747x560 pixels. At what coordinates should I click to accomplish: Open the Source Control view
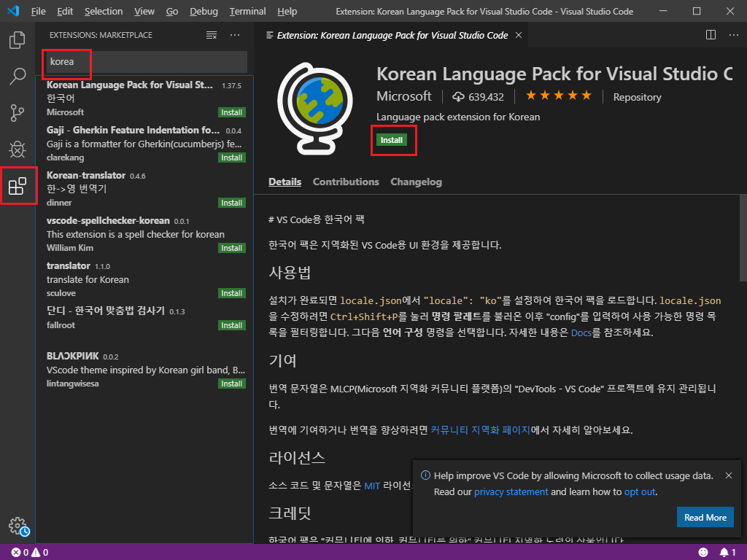18,113
